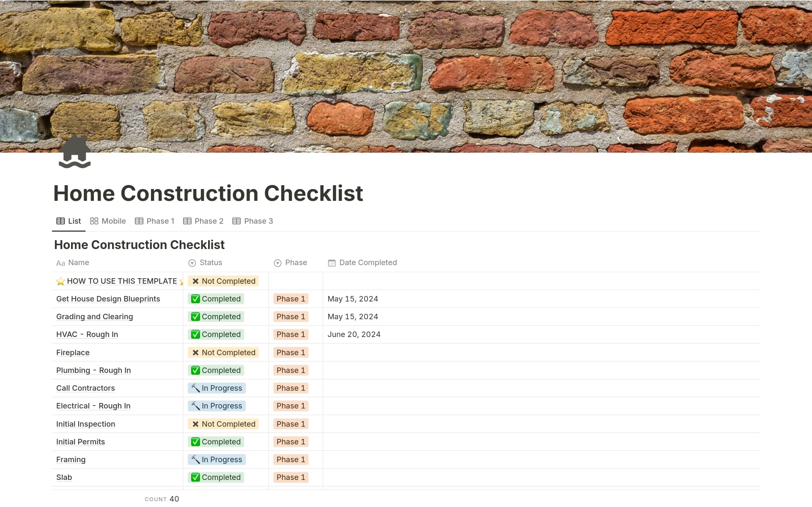Screen dimensions: 812x507
Task: Click the house page icon
Action: pos(75,152)
